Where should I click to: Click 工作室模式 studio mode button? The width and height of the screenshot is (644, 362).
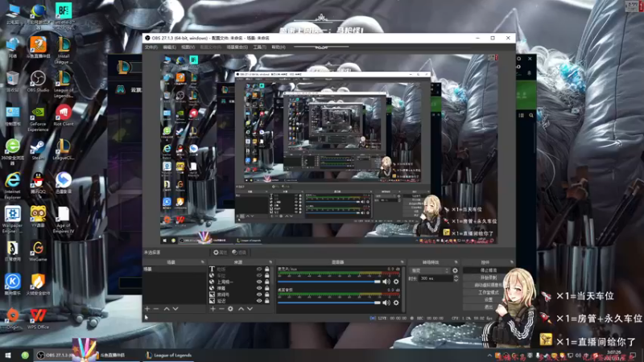(x=488, y=293)
